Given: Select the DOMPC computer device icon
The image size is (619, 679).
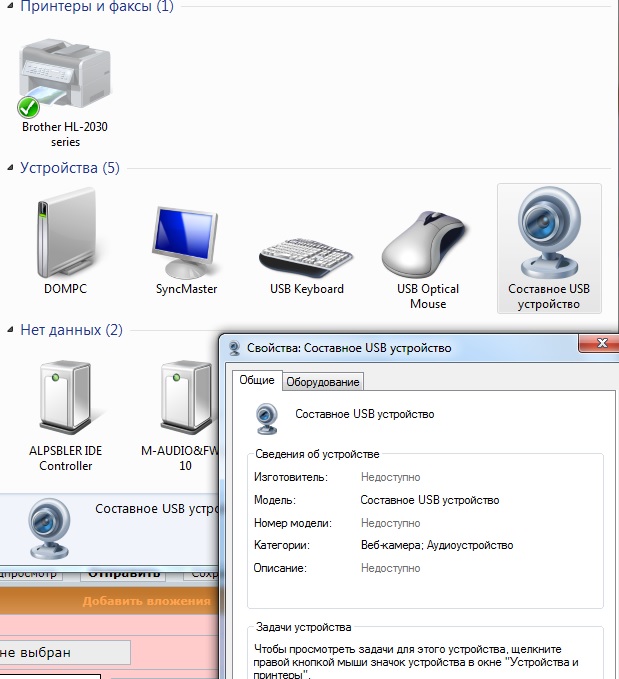Looking at the screenshot, I should coord(66,233).
